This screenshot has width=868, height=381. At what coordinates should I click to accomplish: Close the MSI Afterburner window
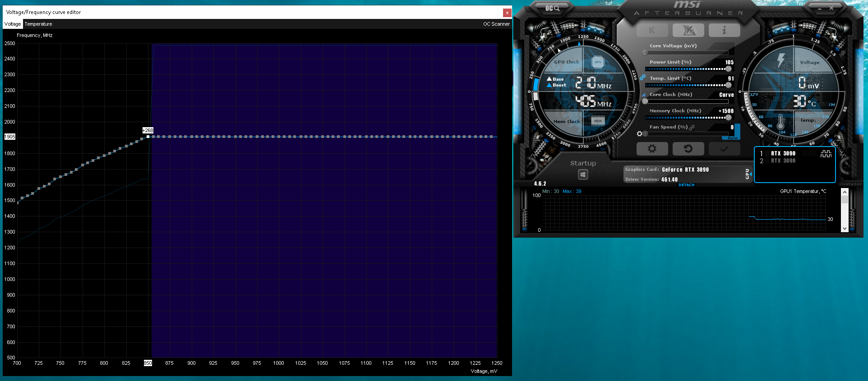(831, 8)
